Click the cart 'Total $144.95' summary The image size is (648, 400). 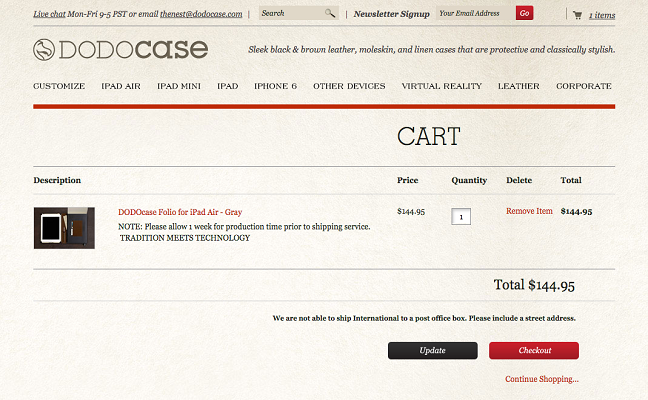coord(534,285)
